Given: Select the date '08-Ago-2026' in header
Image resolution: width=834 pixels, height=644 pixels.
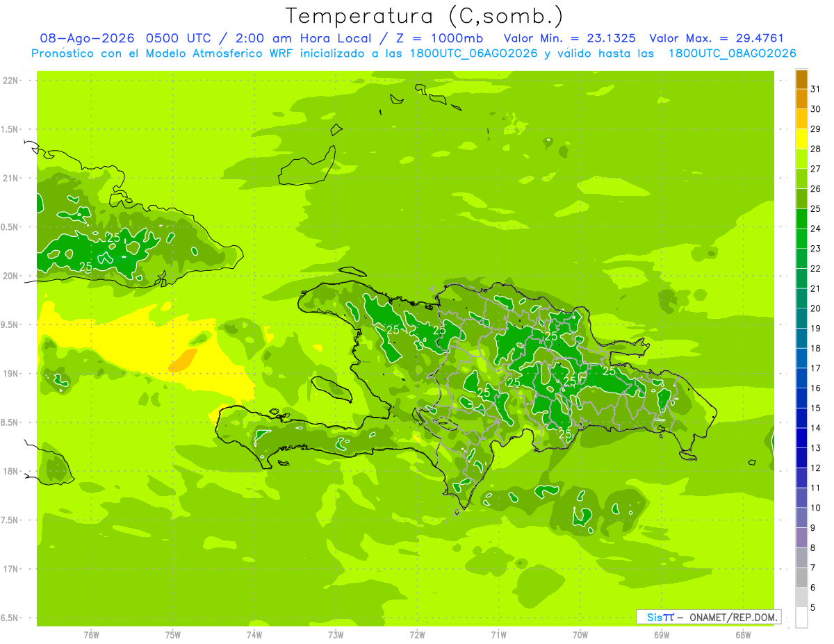Looking at the screenshot, I should (x=87, y=39).
